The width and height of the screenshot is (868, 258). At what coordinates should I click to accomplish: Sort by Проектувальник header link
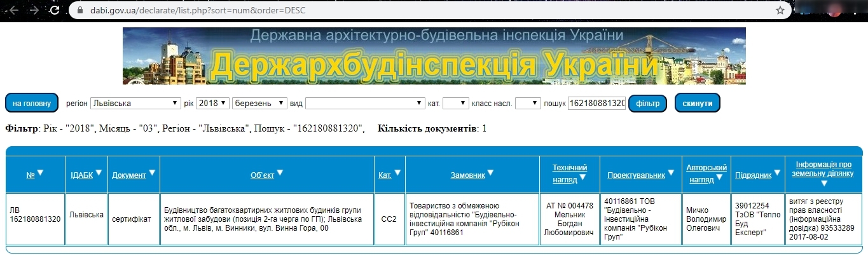pyautogui.click(x=636, y=175)
